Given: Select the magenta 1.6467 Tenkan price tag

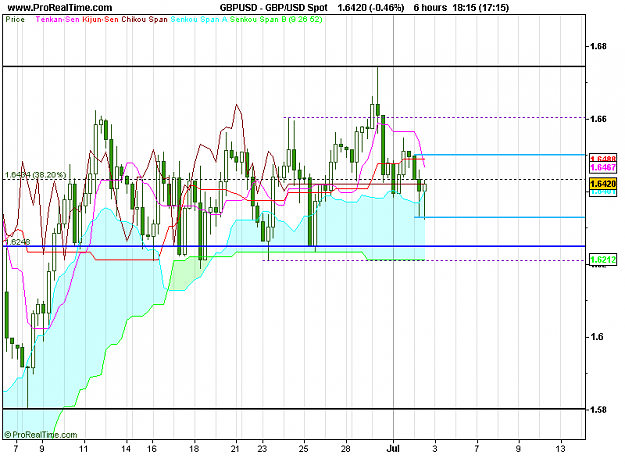Looking at the screenshot, I should click(603, 167).
